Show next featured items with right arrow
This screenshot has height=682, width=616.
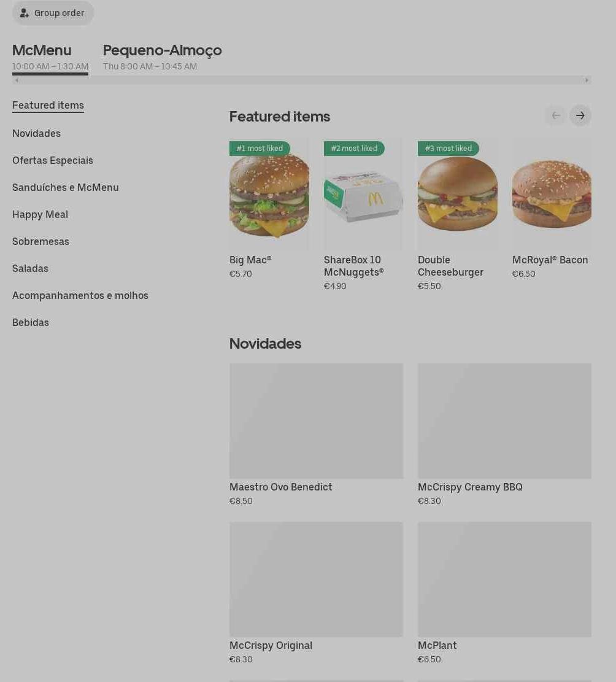click(580, 115)
